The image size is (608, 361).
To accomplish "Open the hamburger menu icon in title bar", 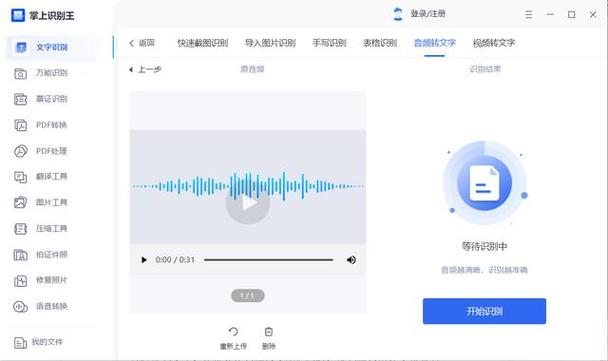I will click(529, 14).
